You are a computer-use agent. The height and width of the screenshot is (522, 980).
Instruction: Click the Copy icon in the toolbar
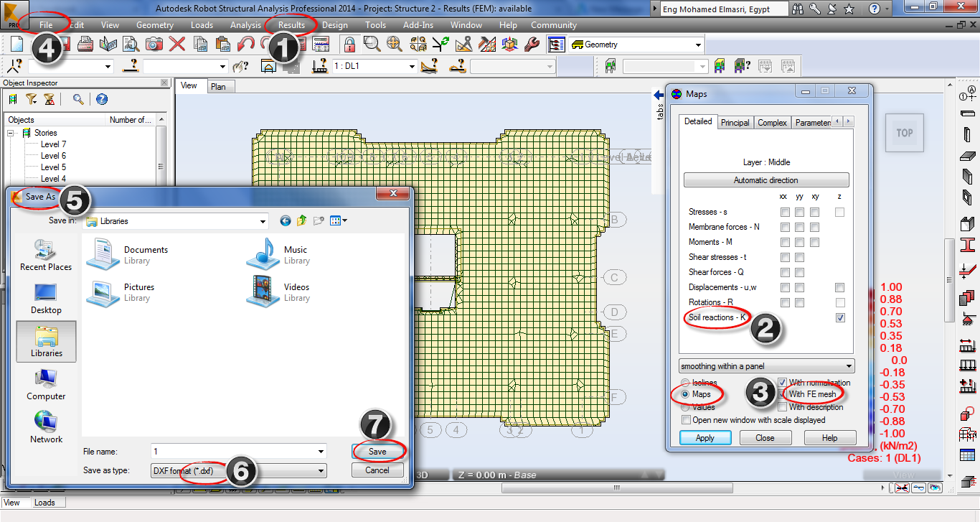pos(200,45)
